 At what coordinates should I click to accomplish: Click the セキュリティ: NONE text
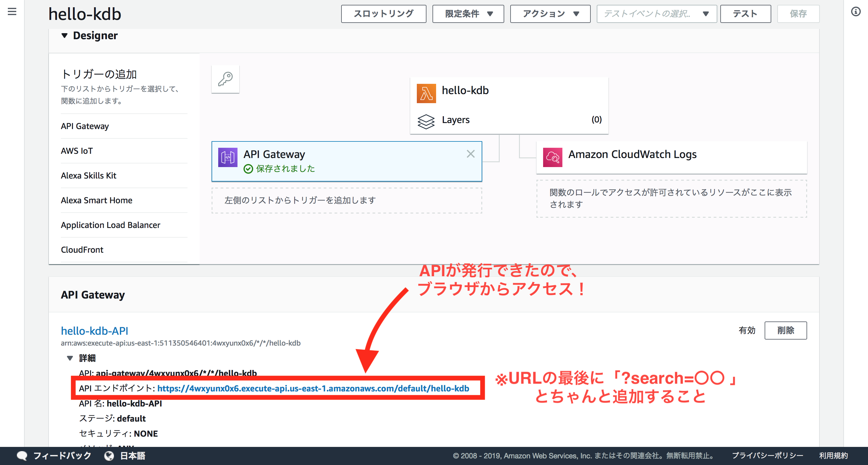tap(118, 434)
